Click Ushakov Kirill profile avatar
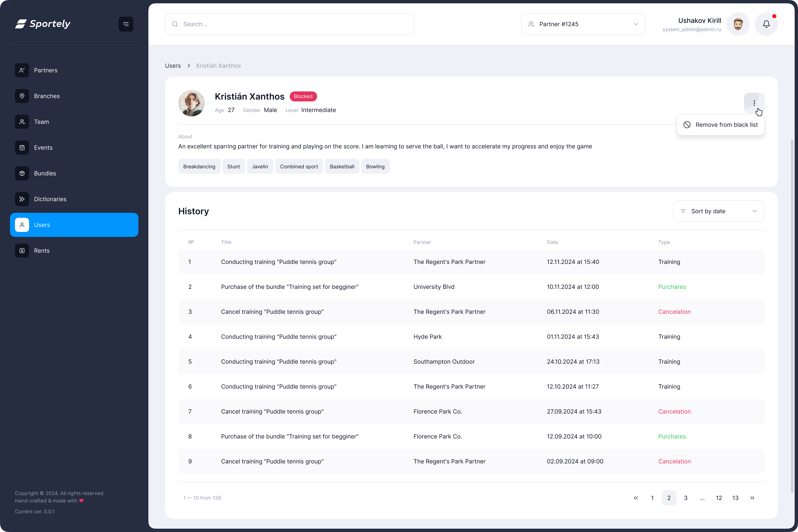Screen dimensions: 798x532 (x=738, y=24)
